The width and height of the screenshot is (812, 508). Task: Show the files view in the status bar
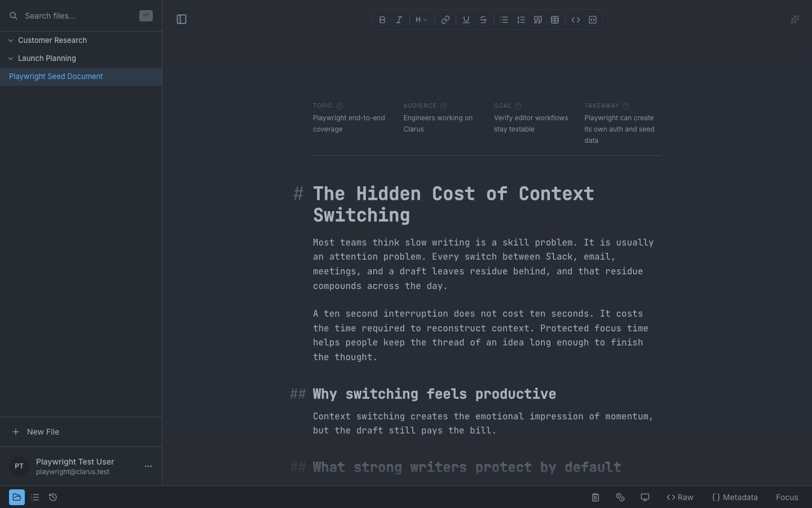[17, 497]
